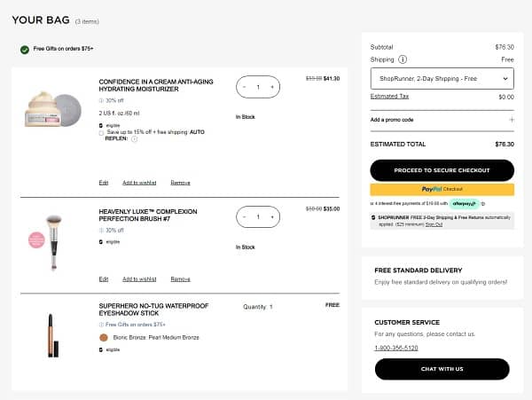The height and width of the screenshot is (400, 532).
Task: Decrease moisturizer quantity with minus
Action: coord(245,87)
